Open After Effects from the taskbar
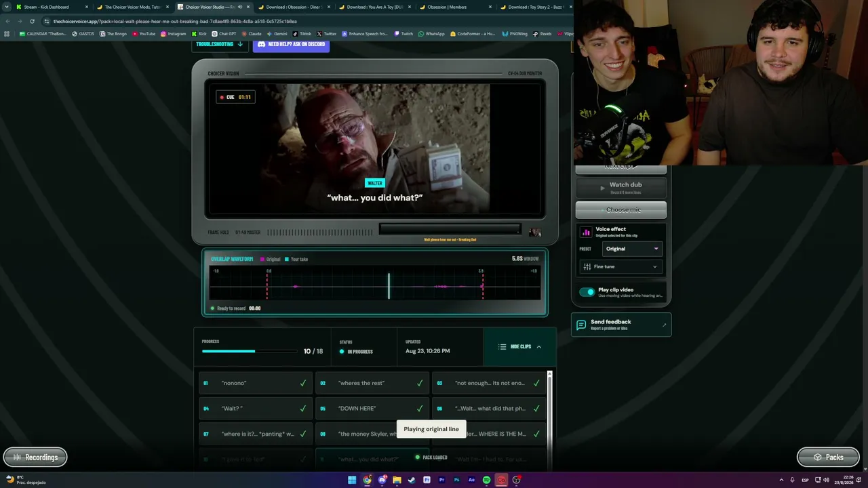Image resolution: width=868 pixels, height=488 pixels. coord(471,480)
